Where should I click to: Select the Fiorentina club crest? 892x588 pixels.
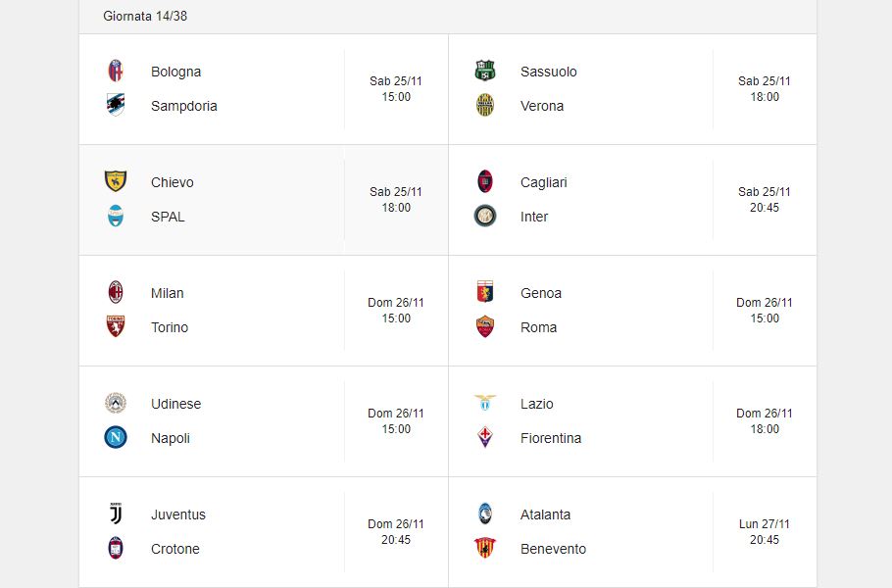[x=485, y=437]
